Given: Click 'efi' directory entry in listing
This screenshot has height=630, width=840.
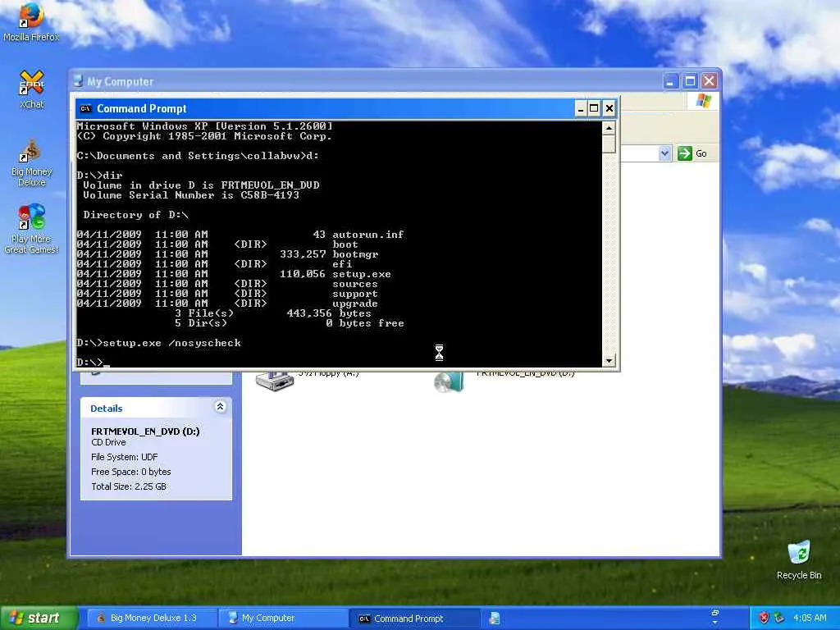Looking at the screenshot, I should point(342,264).
